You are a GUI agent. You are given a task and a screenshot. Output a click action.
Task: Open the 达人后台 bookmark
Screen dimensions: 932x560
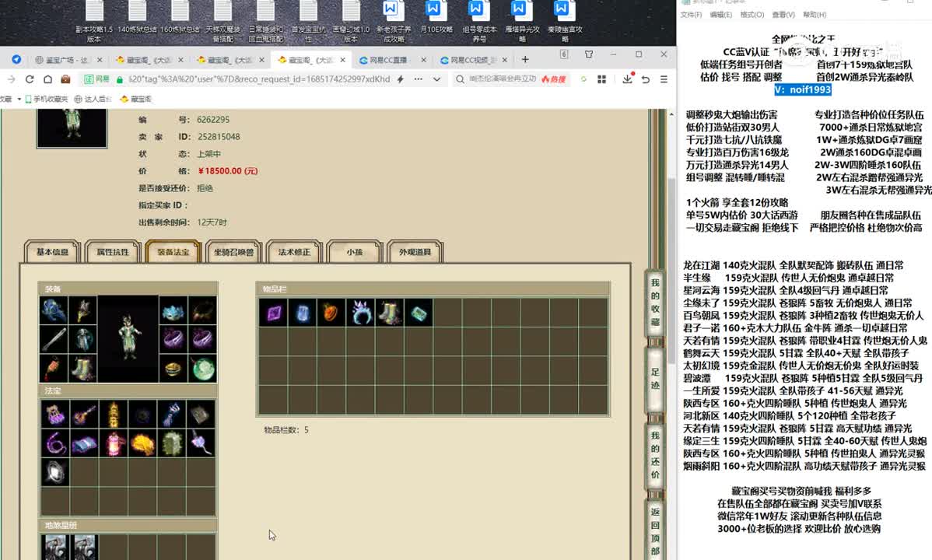[x=93, y=100]
